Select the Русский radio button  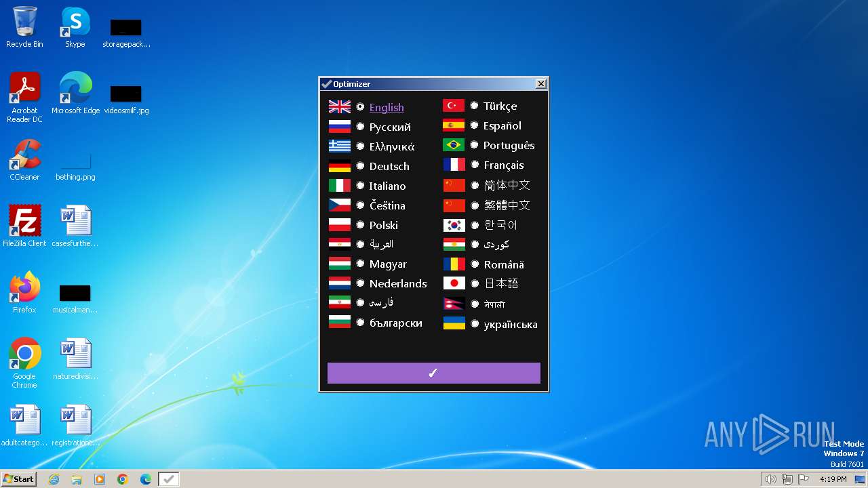point(360,126)
